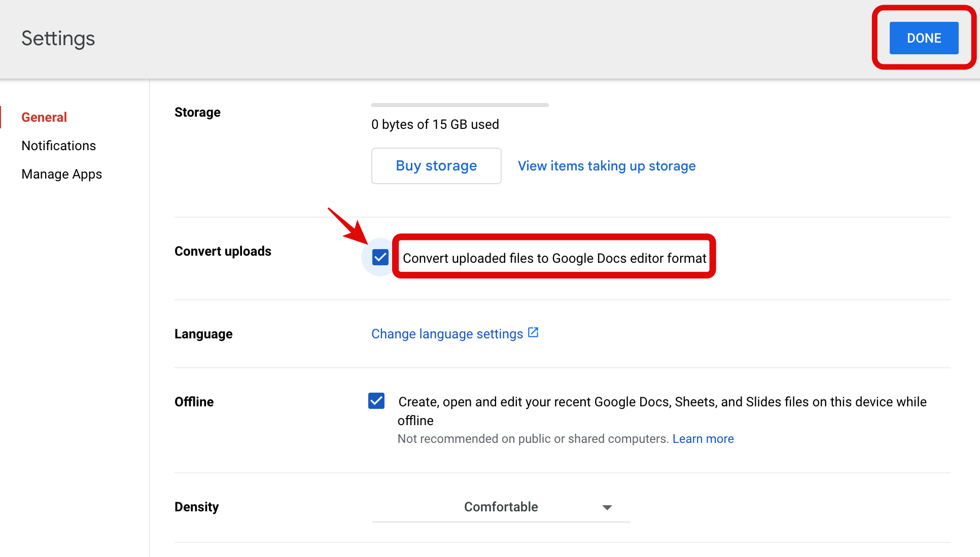980x557 pixels.
Task: Click the Manage Apps settings icon
Action: [62, 174]
